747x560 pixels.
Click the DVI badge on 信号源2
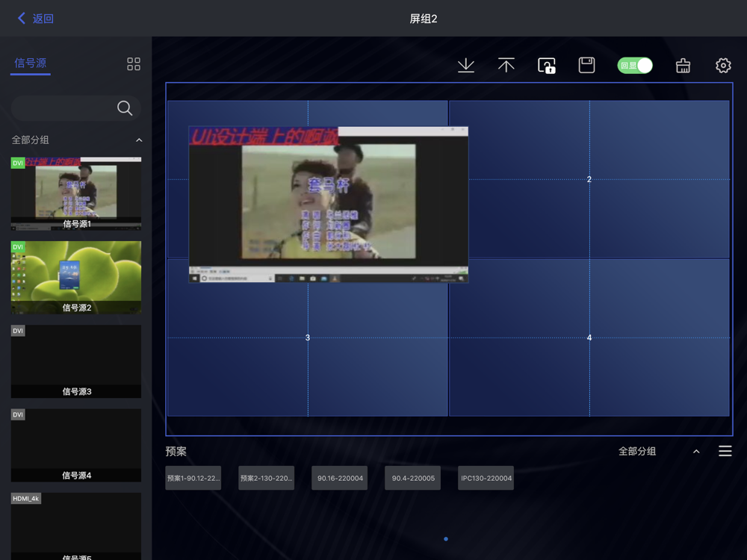18,246
